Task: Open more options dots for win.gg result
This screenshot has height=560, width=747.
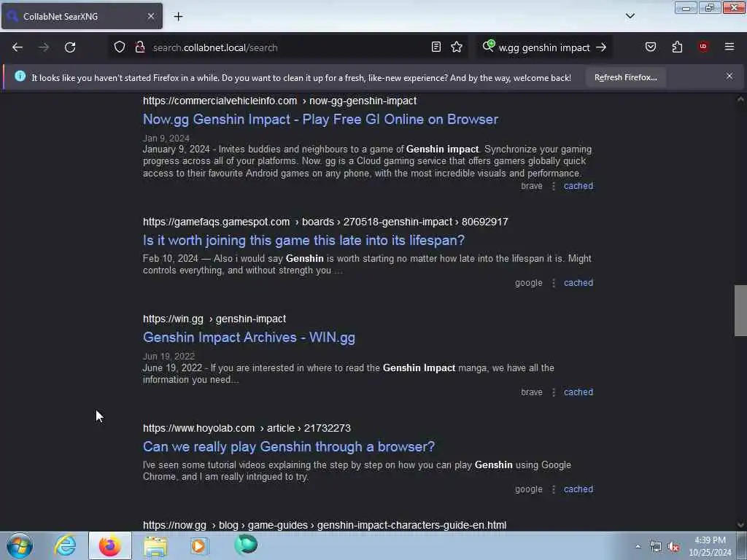Action: [x=553, y=392]
